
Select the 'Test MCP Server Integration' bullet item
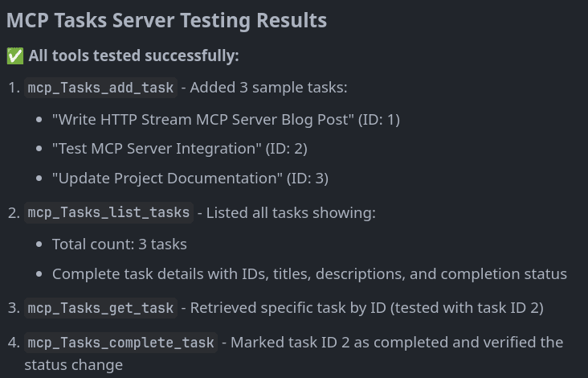pos(179,148)
